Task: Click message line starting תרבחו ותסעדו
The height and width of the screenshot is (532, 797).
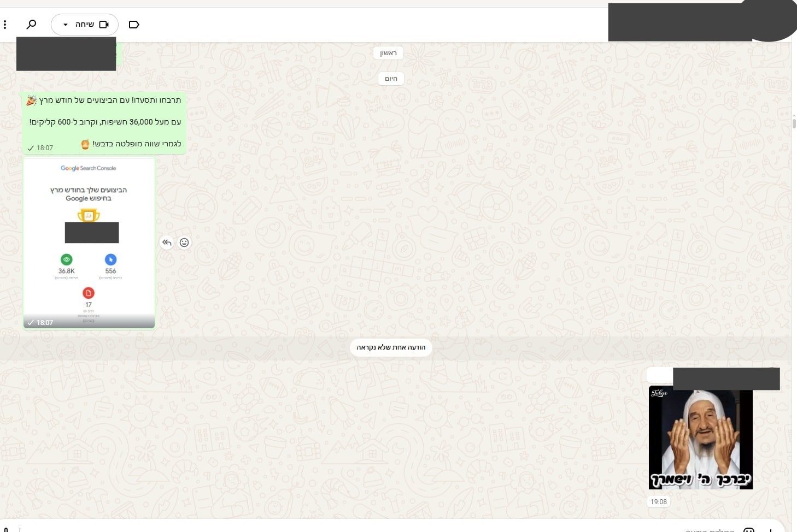Action: point(104,100)
